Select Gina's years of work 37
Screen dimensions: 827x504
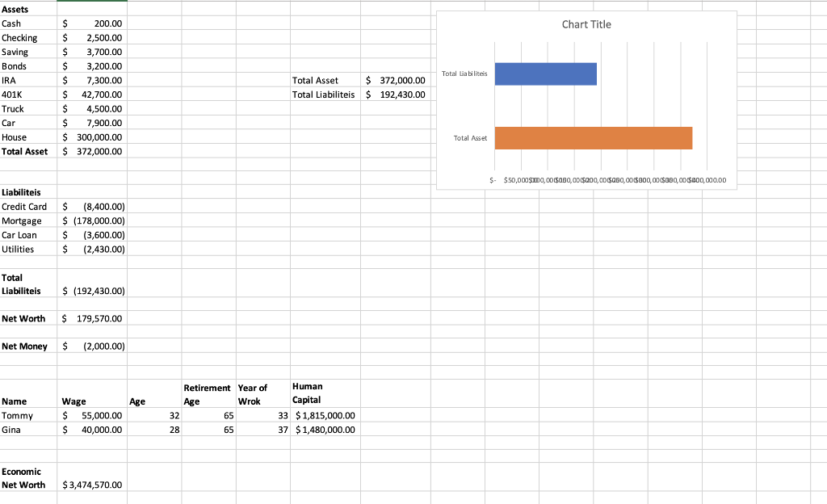pyautogui.click(x=263, y=430)
